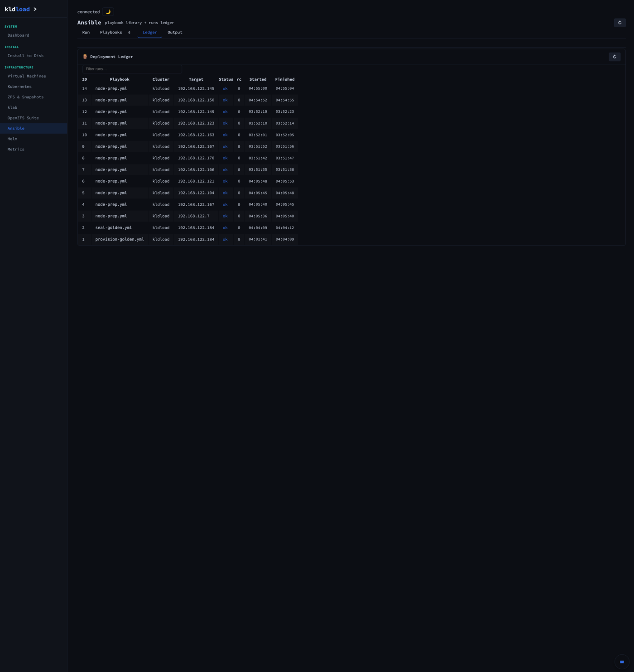Click finished time 03:51:38
The width and height of the screenshot is (634, 672).
pyautogui.click(x=285, y=169)
